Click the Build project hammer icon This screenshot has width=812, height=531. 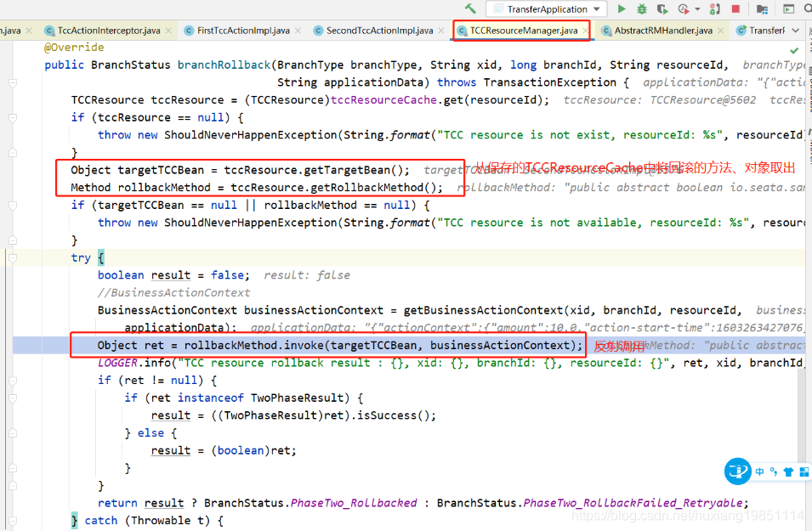pos(470,8)
